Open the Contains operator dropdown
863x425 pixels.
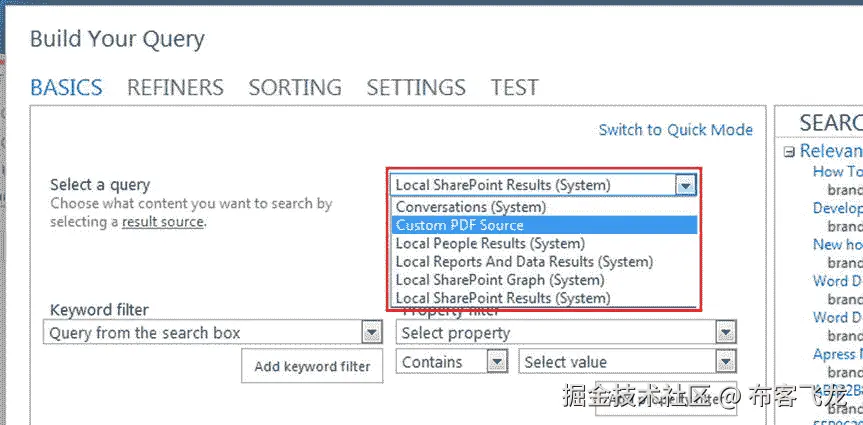coord(451,362)
